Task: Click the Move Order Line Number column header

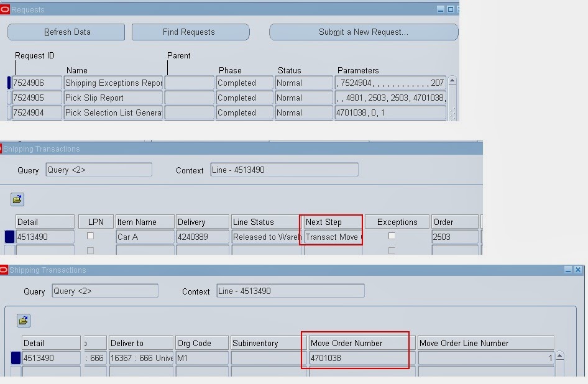Action: 486,343
